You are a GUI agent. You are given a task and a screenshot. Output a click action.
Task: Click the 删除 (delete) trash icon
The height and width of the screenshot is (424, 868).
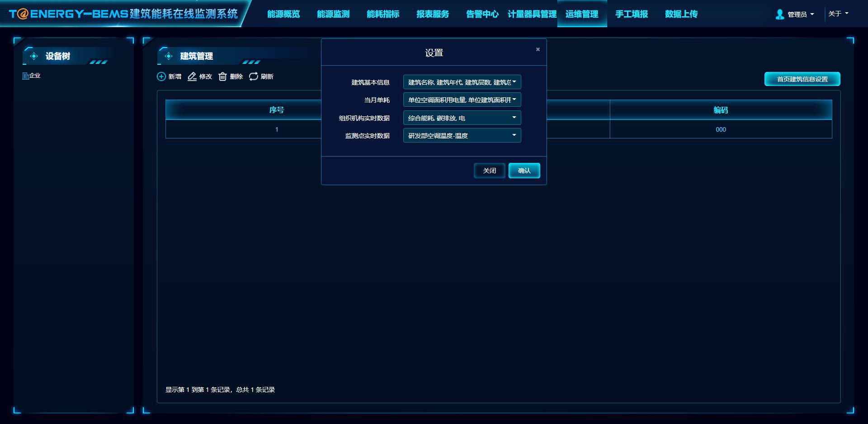pyautogui.click(x=222, y=76)
